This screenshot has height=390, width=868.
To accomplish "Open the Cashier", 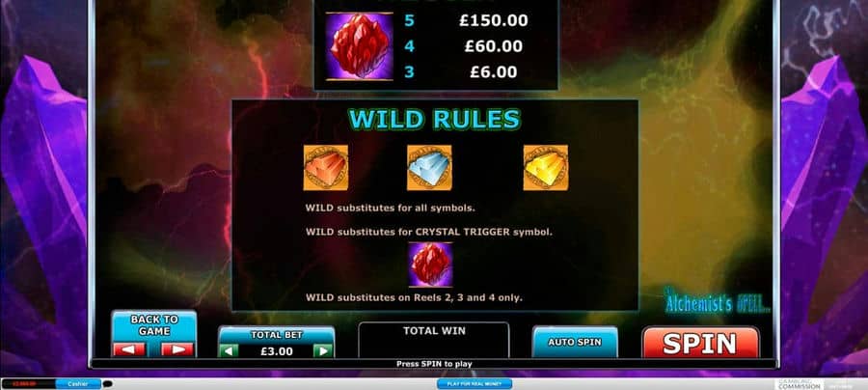I will pos(78,383).
